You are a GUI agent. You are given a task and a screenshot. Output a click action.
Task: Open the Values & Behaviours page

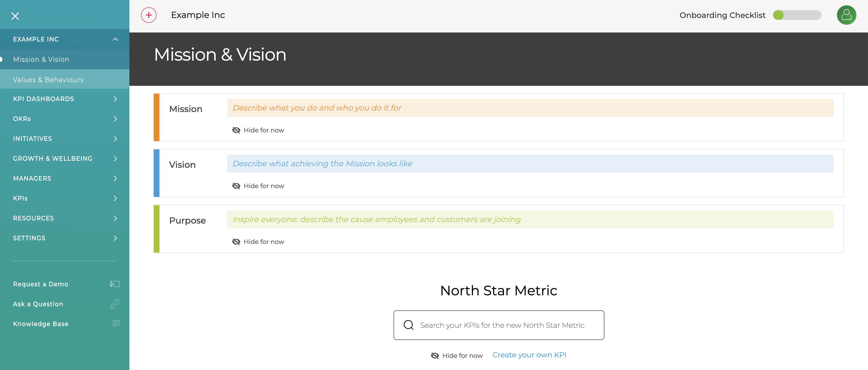click(x=48, y=80)
